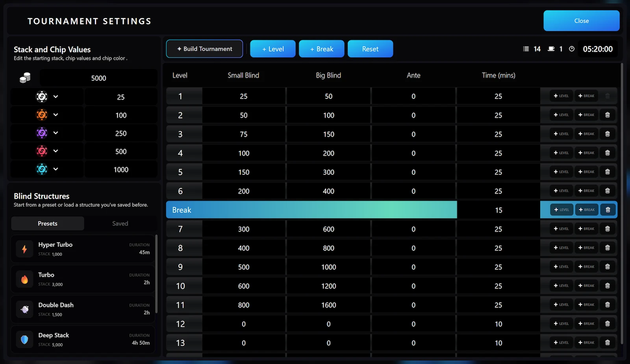Click the starting stack chips icon

point(25,78)
